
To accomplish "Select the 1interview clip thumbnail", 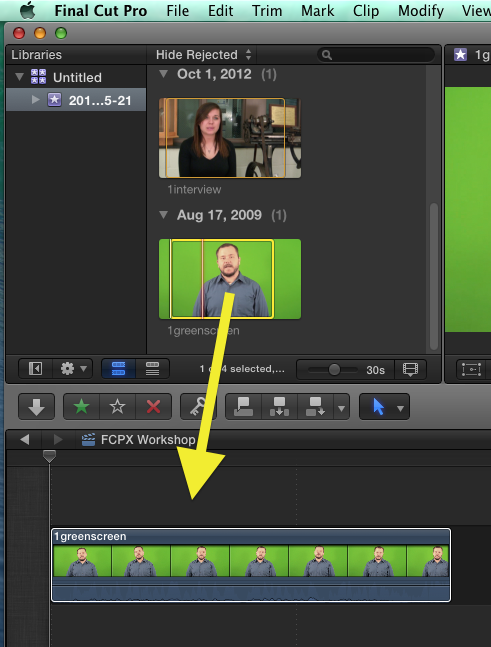I will (230, 138).
